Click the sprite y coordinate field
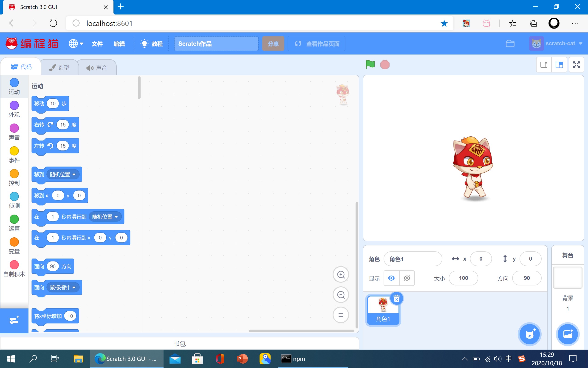Image resolution: width=588 pixels, height=368 pixels. click(530, 259)
